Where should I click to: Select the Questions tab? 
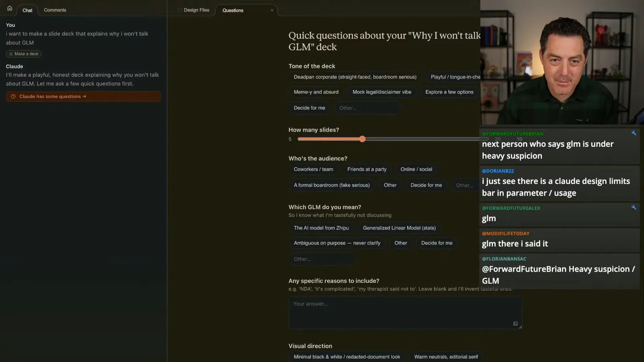point(233,10)
